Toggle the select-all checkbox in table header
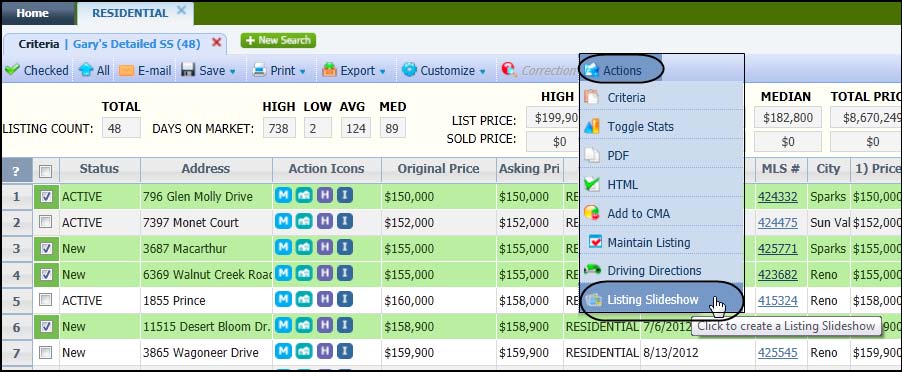902x372 pixels. coord(45,171)
